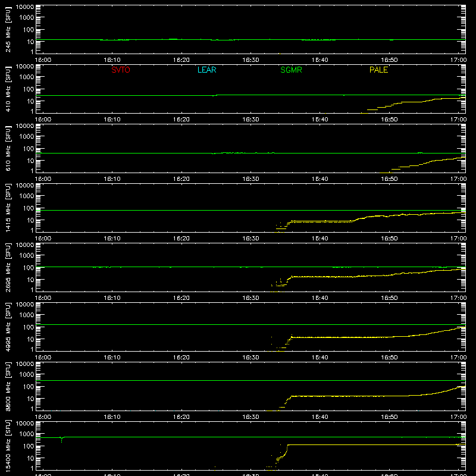Click the 10 tick label of 1415 MHz panel
476x476 pixels.
coord(30,220)
